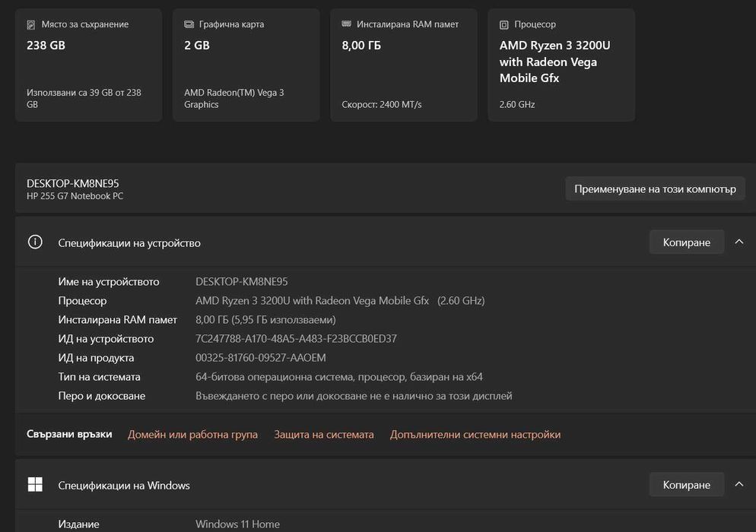Viewport: 756px width, 532px height.
Task: Select Windows 11 Home edition value
Action: pos(237,524)
